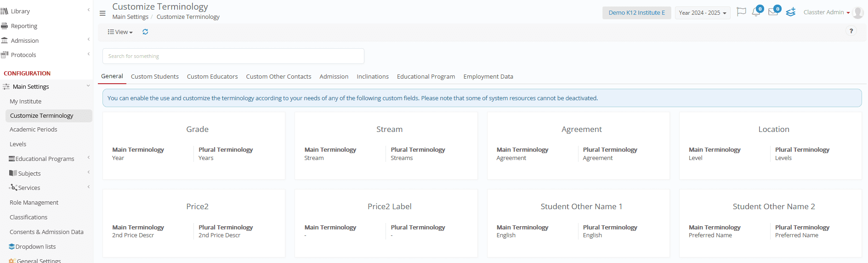Open the Year 2024 - 2025 dropdown
The height and width of the screenshot is (263, 868).
703,13
